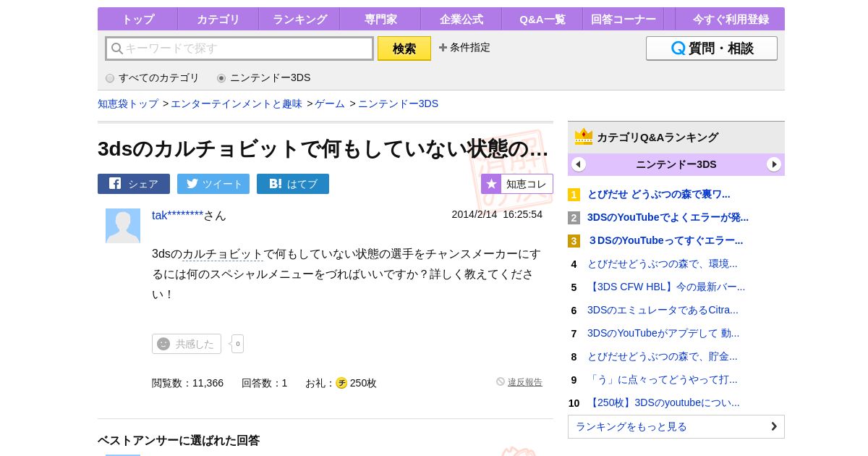Image resolution: width=868 pixels, height=456 pixels.
Task: Open the ゲーム breadcrumb link
Action: click(x=330, y=104)
